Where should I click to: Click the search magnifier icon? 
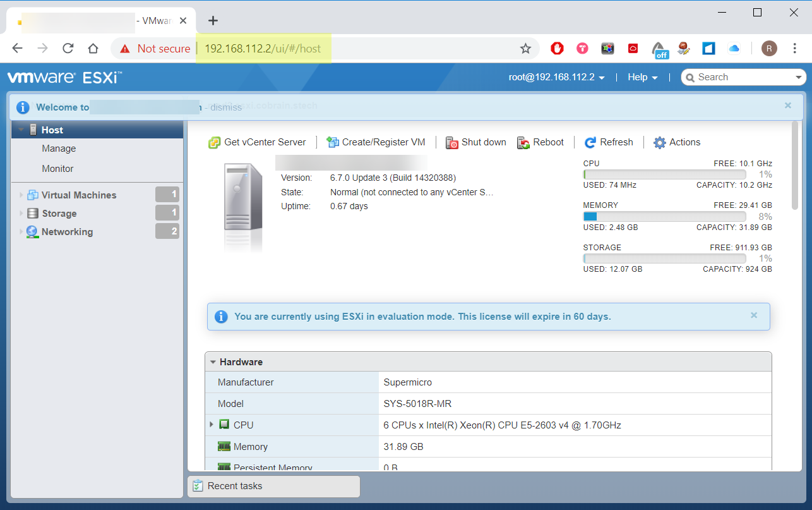click(x=691, y=77)
